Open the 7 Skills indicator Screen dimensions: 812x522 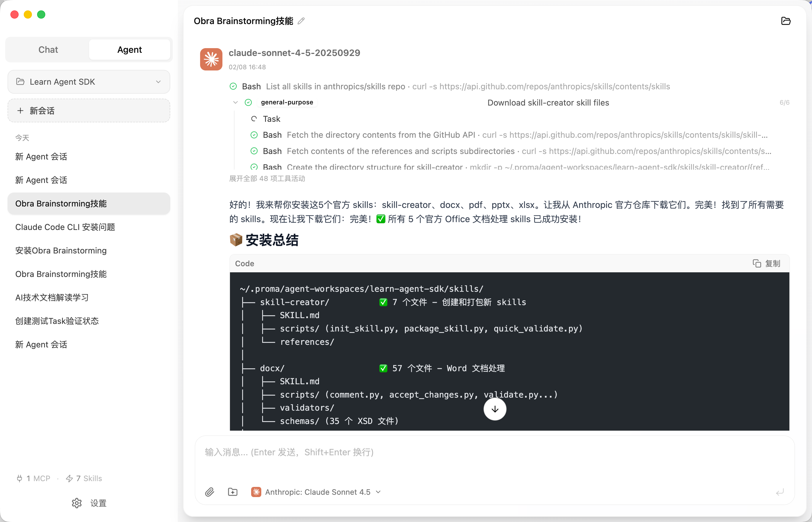tap(84, 478)
